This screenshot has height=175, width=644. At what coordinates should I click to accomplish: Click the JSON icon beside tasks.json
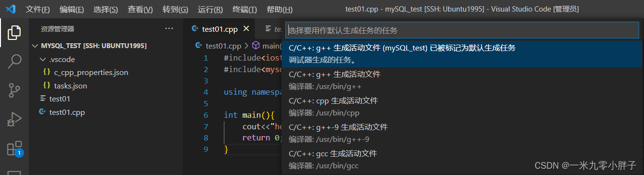tap(46, 86)
